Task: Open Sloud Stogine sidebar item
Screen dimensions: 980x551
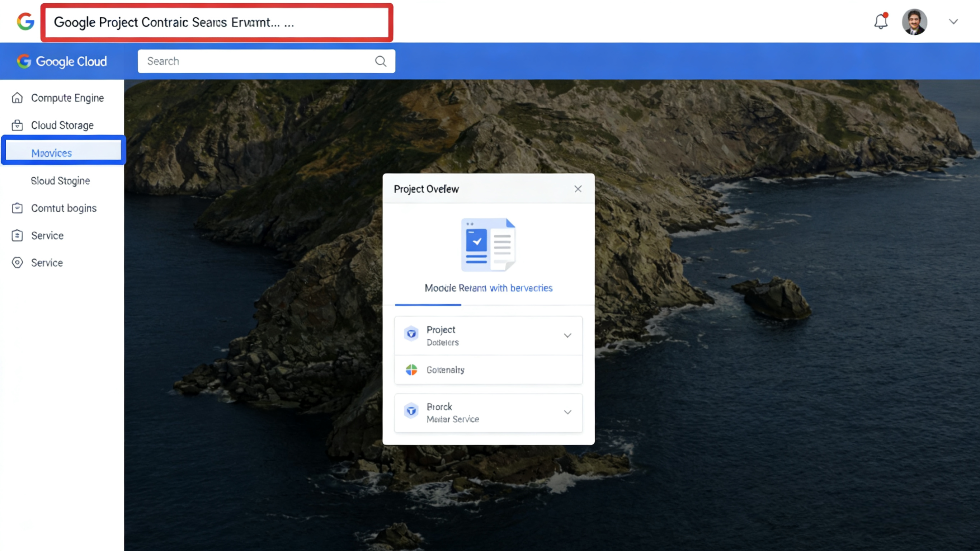Action: 61,181
